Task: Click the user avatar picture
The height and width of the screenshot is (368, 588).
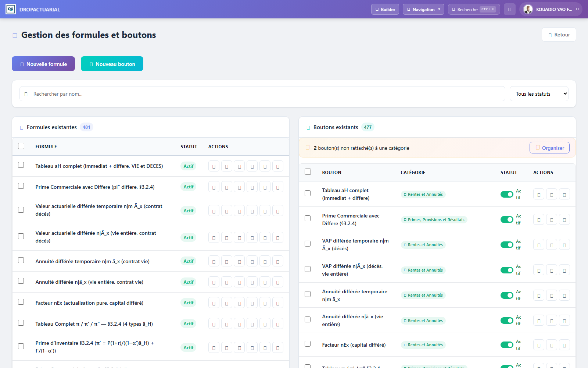Action: 528,9
